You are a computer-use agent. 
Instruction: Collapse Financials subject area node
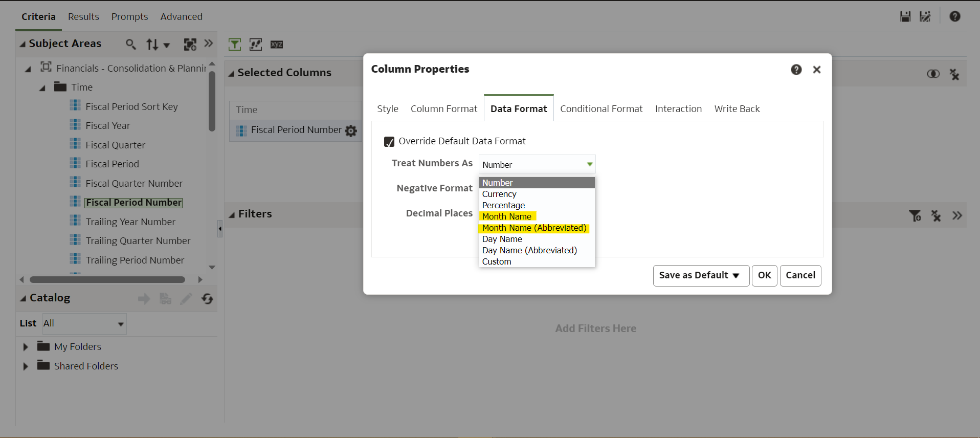[28, 69]
